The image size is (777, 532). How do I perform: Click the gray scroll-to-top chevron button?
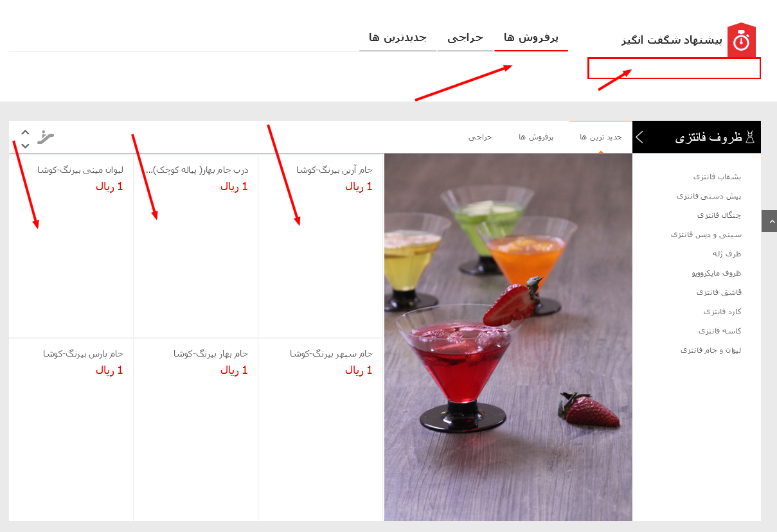click(769, 221)
